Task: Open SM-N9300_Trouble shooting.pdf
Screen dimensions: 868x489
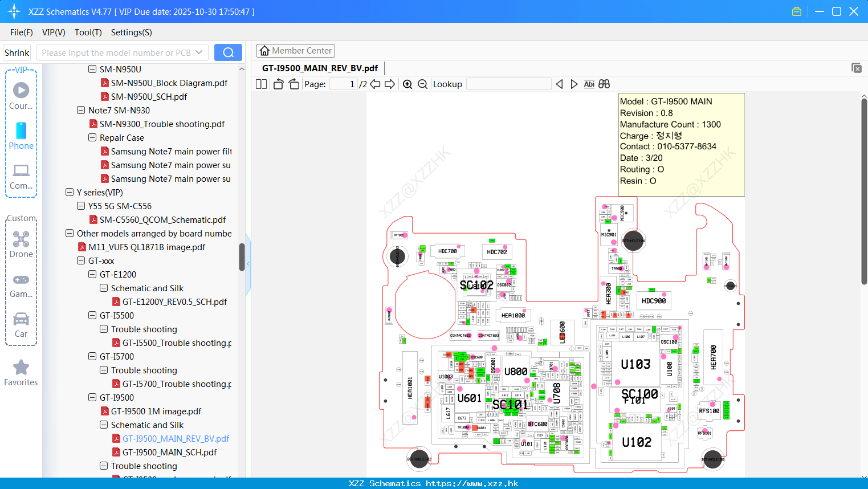Action: (x=162, y=124)
